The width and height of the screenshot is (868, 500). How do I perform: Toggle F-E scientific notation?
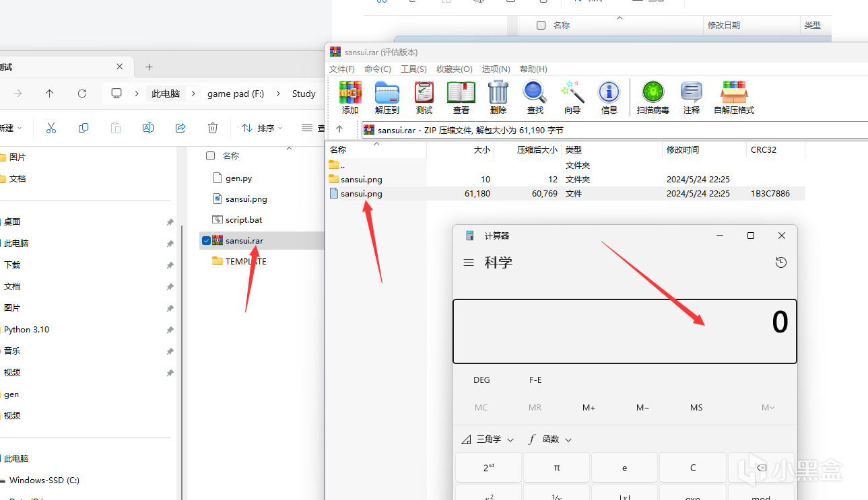click(535, 380)
